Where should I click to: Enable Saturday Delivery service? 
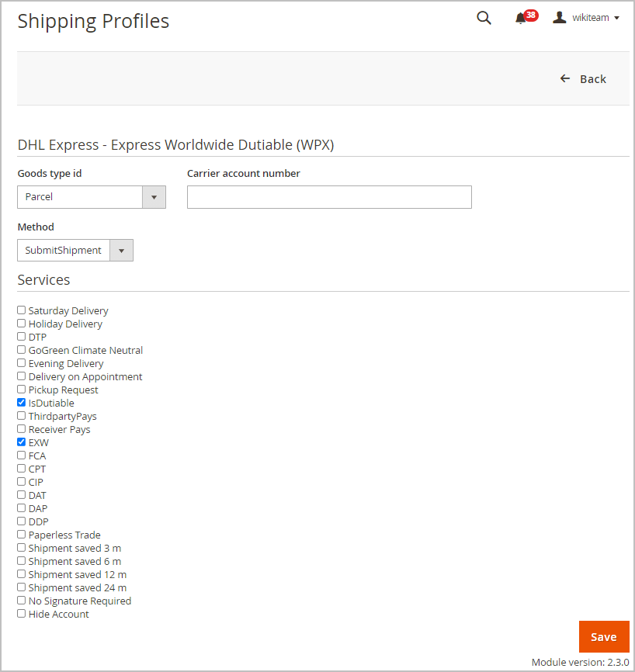pos(21,310)
